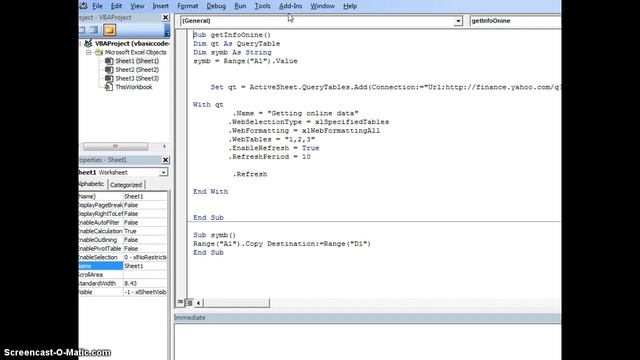Click EnableSelection value xlNoRestrictions
Viewport: 640px width, 360px height.
tap(145, 257)
